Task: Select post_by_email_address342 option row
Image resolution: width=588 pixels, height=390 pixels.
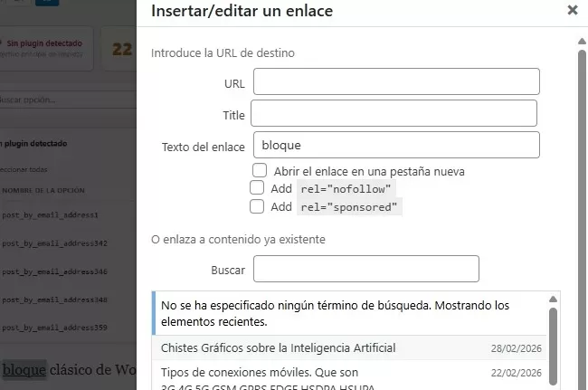Action: coord(54,243)
